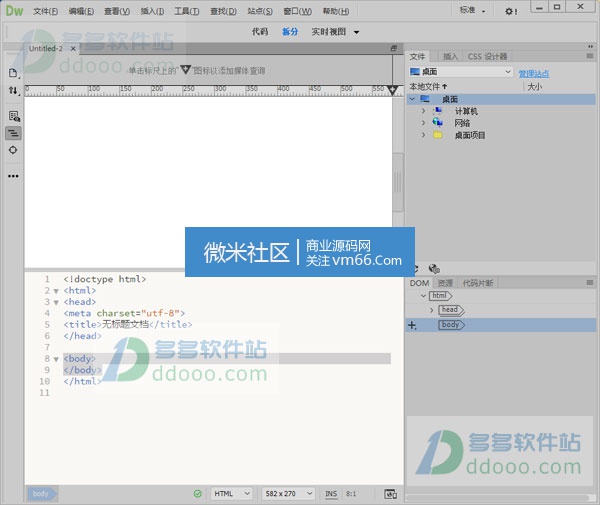Expand the head node in DOM panel

coord(432,310)
